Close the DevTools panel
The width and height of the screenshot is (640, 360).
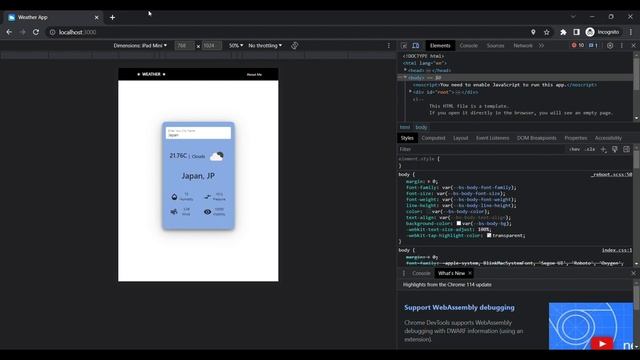pos(633,46)
